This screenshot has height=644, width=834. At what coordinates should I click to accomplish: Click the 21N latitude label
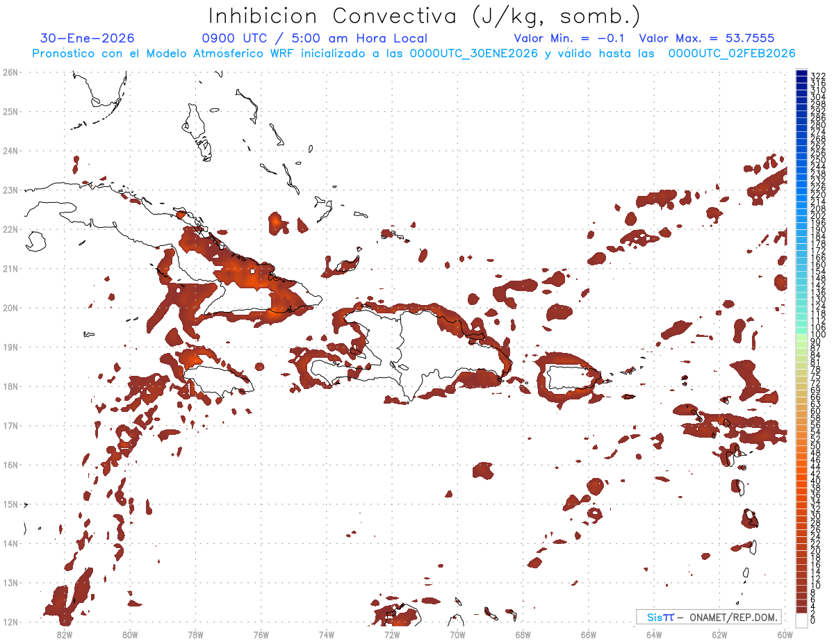tap(10, 268)
